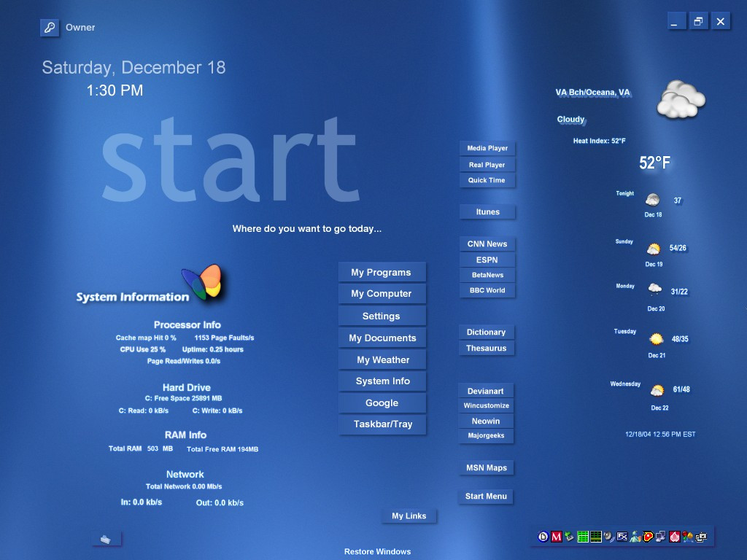This screenshot has width=747, height=560.
Task: Click C: Free Space 25891 MB text
Action: [183, 399]
